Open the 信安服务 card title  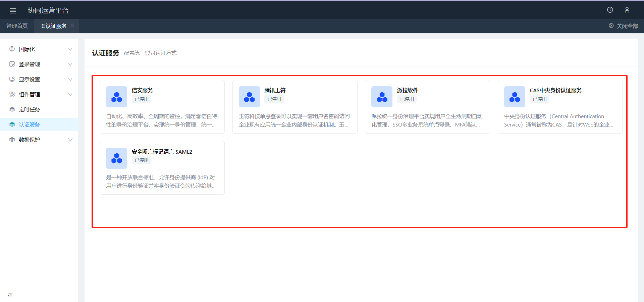[142, 90]
